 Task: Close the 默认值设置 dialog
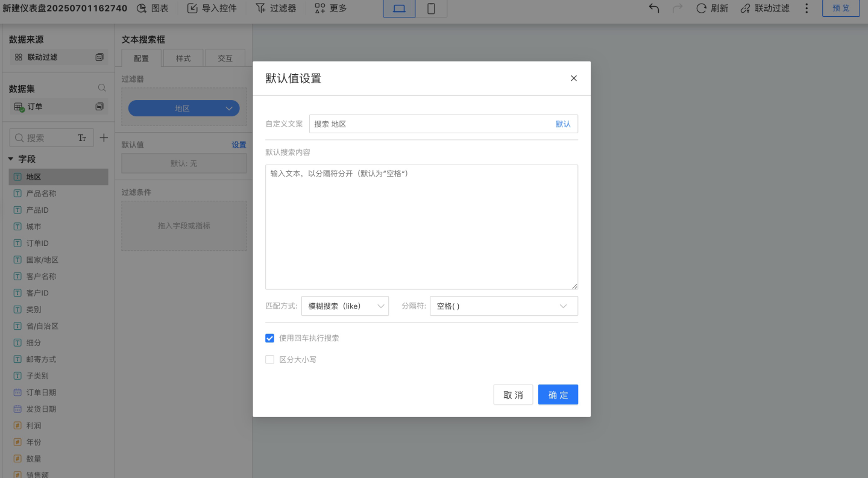pos(574,78)
